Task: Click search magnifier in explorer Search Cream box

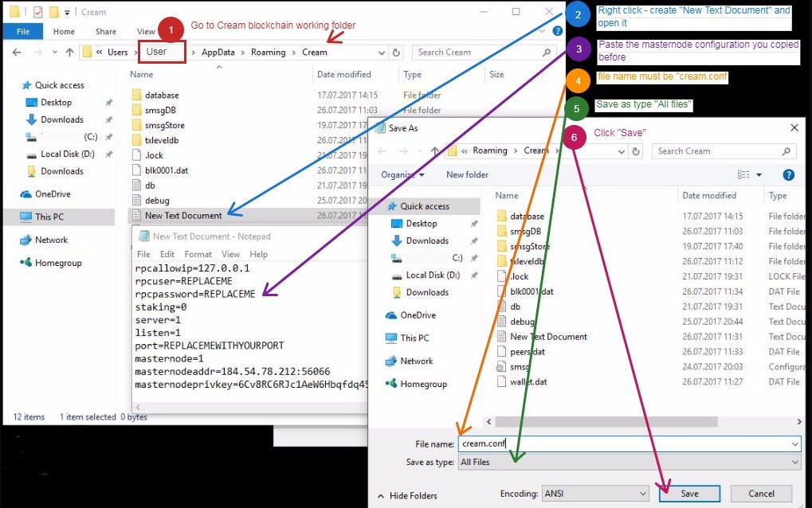Action: [547, 53]
